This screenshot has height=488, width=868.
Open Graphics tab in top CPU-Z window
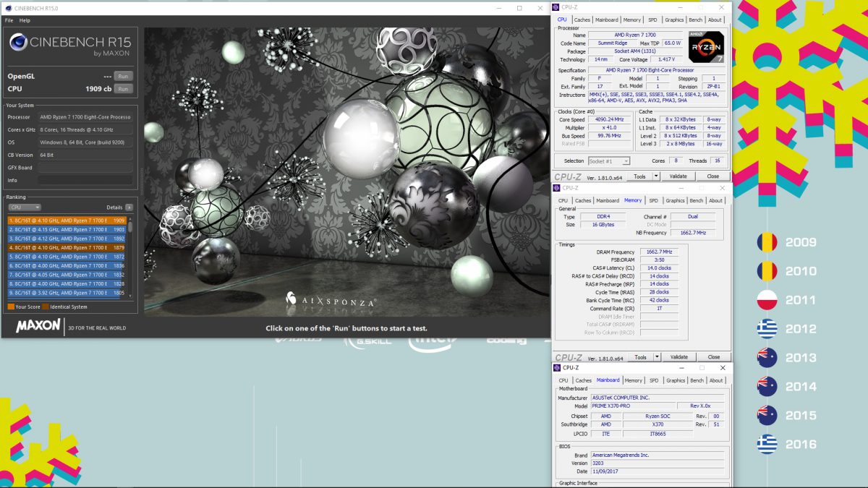click(x=674, y=20)
